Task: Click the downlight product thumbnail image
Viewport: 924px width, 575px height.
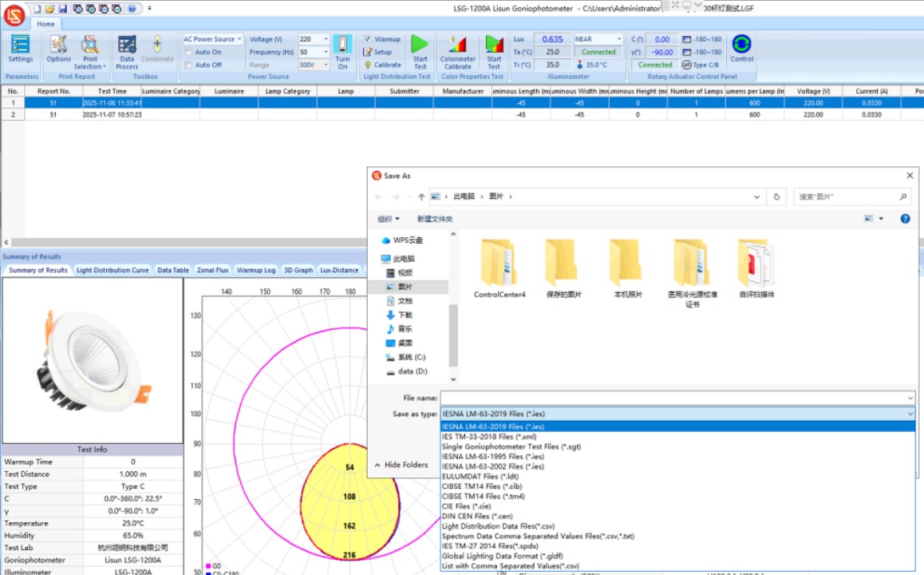Action: 93,359
